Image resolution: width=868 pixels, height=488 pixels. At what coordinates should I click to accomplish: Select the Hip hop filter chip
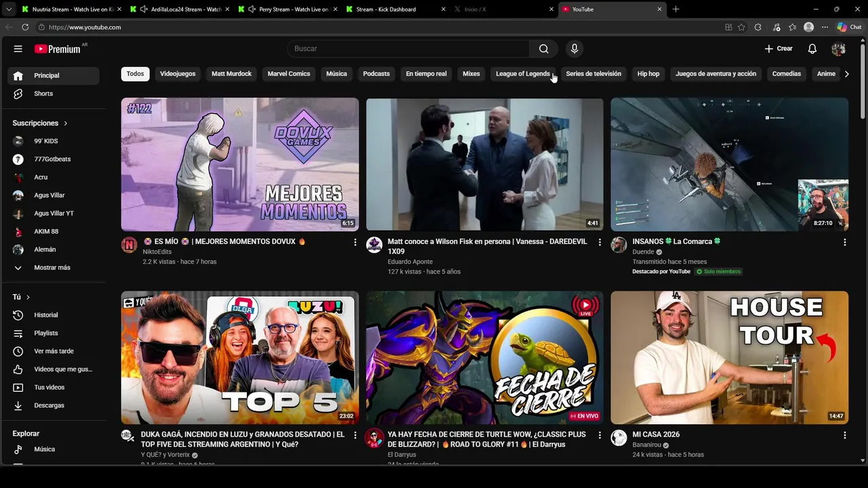coord(648,74)
